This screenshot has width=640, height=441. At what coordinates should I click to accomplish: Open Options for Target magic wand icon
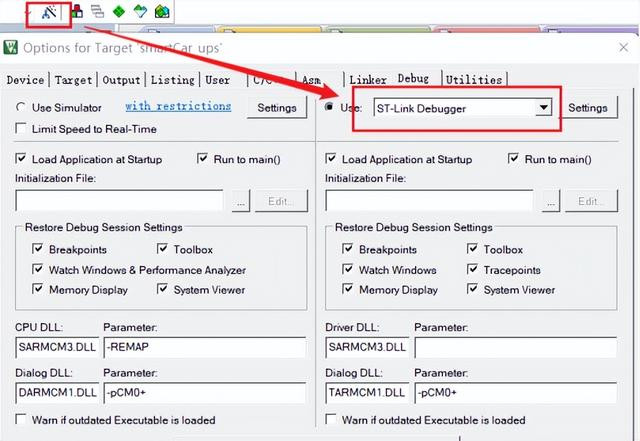49,12
